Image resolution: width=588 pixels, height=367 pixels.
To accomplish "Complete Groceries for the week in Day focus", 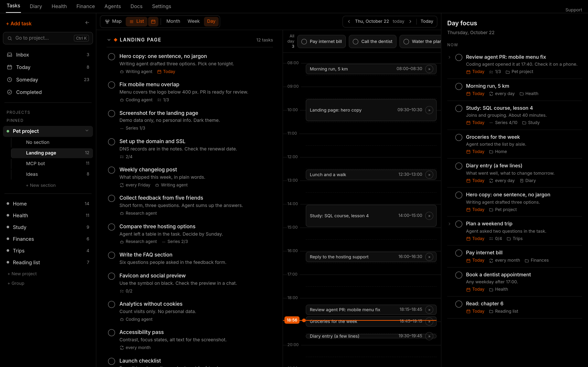I will pos(459,137).
